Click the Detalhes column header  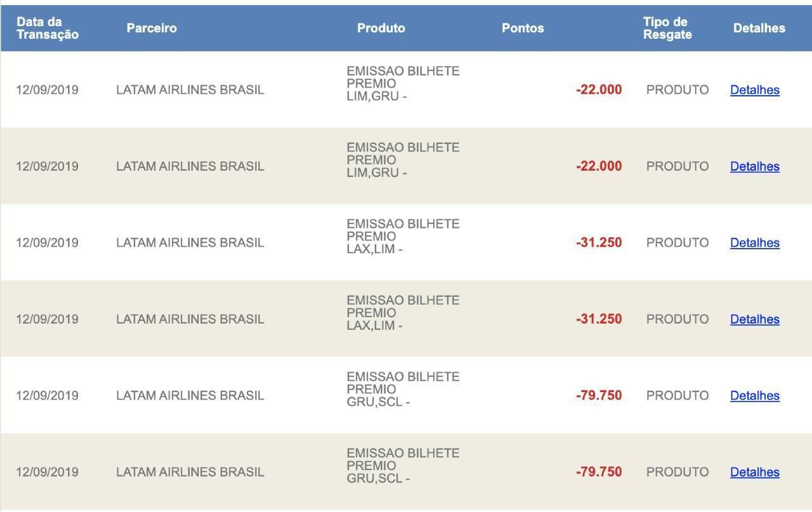[x=759, y=29]
